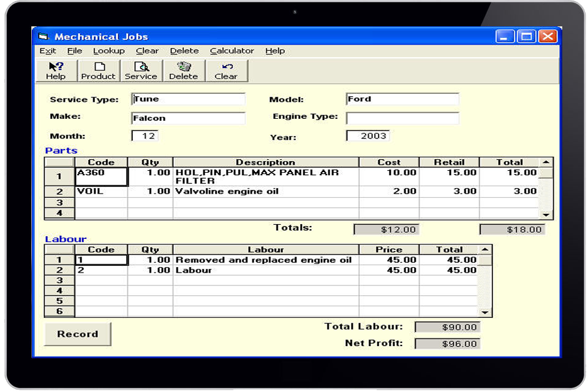Open the Lookup menu
The image size is (588, 392).
tap(108, 51)
